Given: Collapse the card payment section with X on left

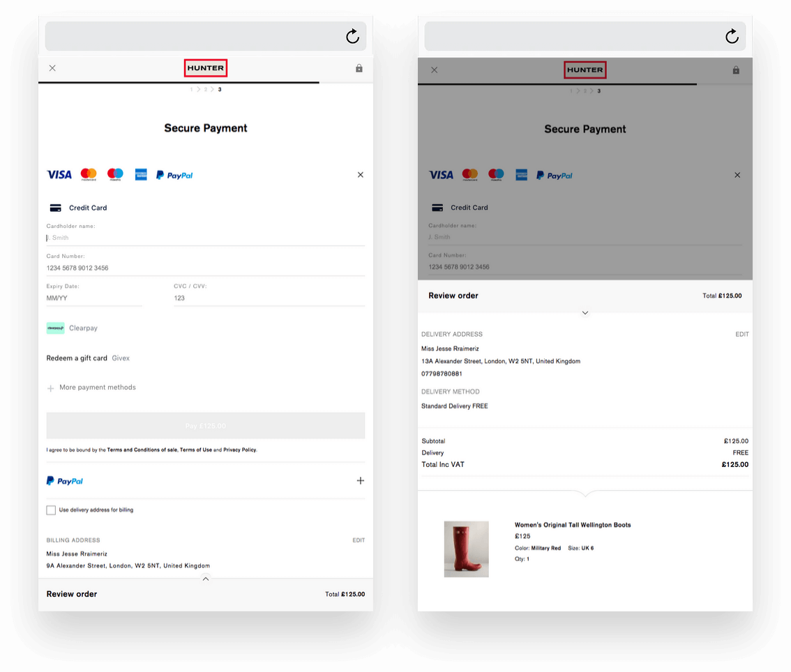Looking at the screenshot, I should click(361, 175).
